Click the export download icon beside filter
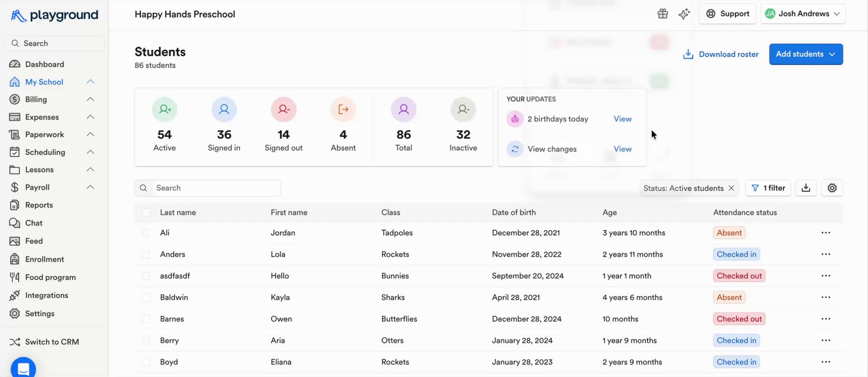Image resolution: width=868 pixels, height=377 pixels. (x=806, y=188)
